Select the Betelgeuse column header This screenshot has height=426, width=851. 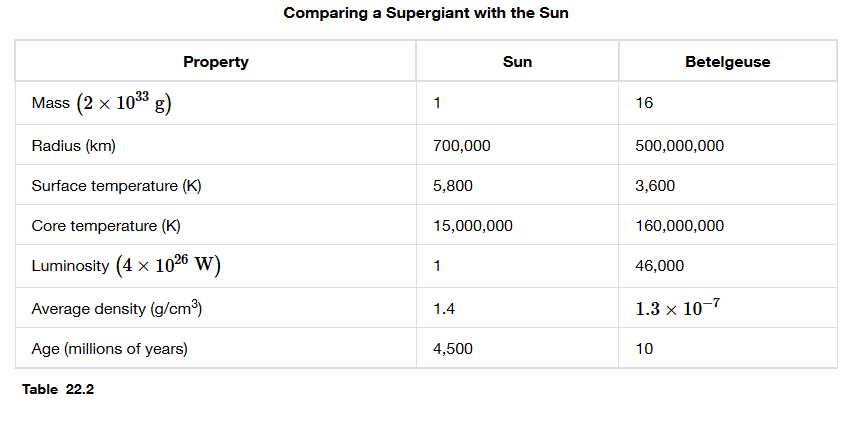click(x=727, y=62)
